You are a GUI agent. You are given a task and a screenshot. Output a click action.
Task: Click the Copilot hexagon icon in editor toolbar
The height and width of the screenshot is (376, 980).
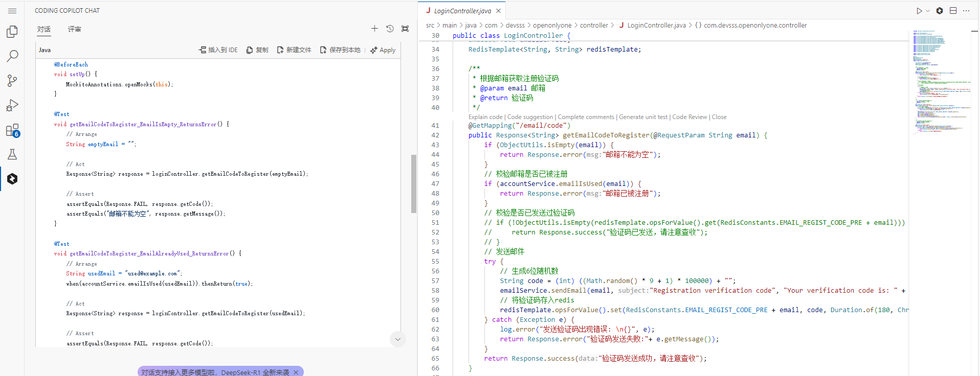[x=940, y=11]
